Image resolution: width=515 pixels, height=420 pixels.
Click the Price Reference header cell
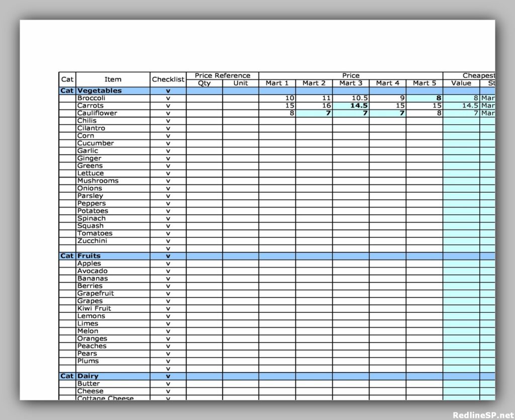[222, 75]
